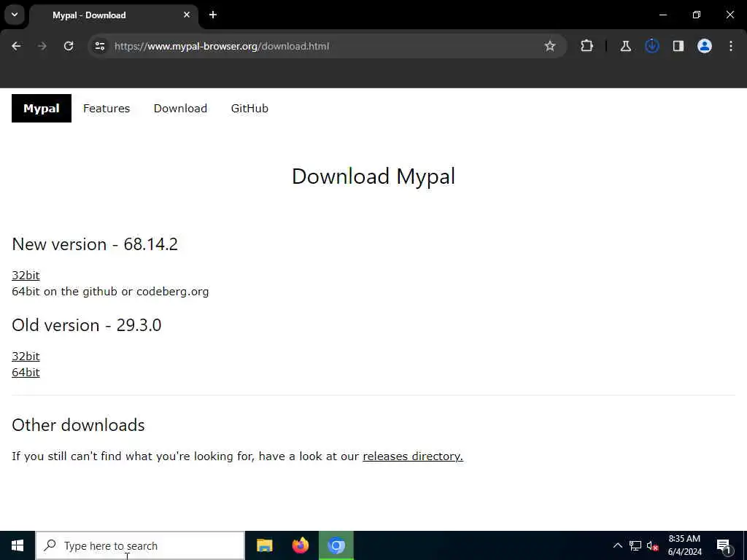Viewport: 747px width, 560px height.
Task: Open a new browser tab
Action: point(213,15)
